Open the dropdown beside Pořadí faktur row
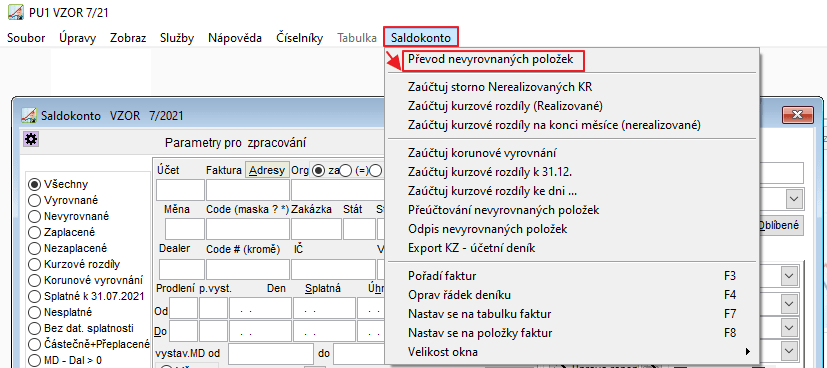This screenshot has width=827, height=368. coord(789,276)
